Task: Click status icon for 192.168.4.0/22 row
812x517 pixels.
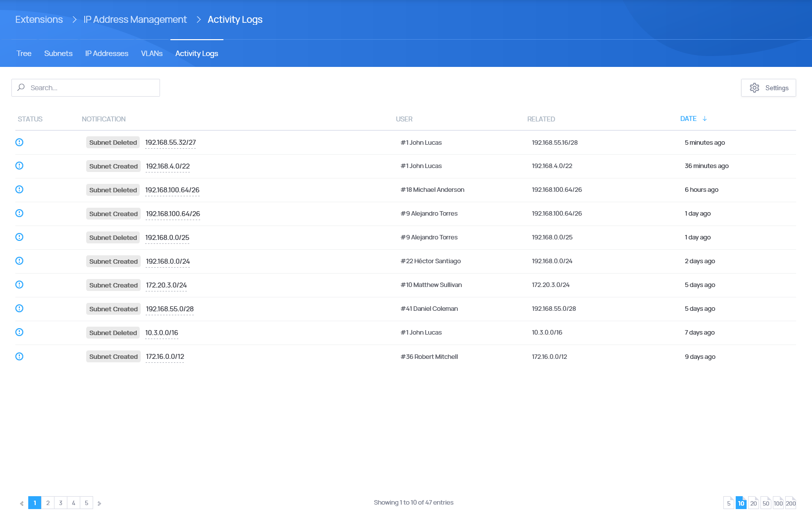Action: [x=19, y=166]
